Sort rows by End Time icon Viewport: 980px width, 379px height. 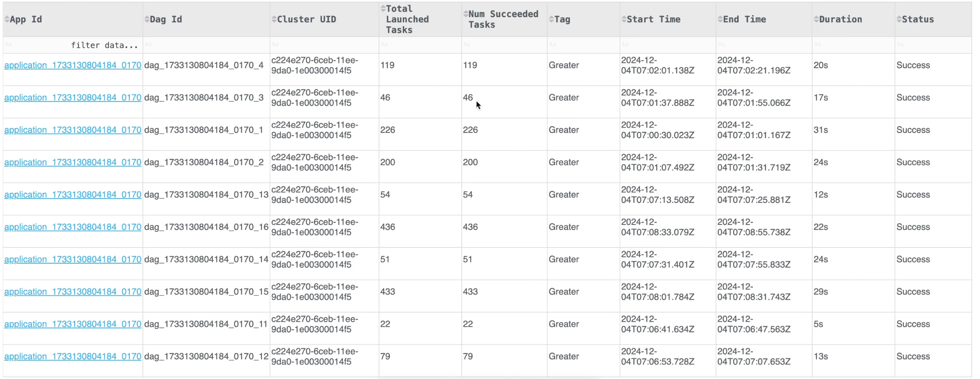coord(720,19)
